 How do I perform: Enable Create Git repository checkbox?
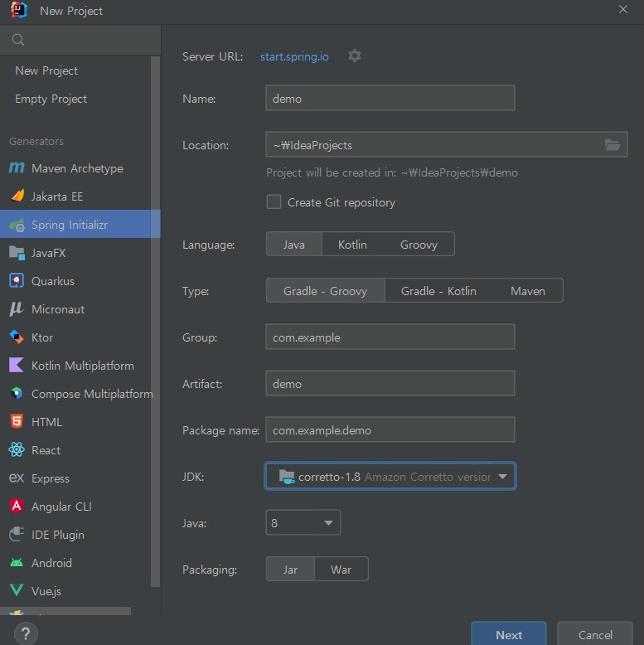[x=274, y=202]
